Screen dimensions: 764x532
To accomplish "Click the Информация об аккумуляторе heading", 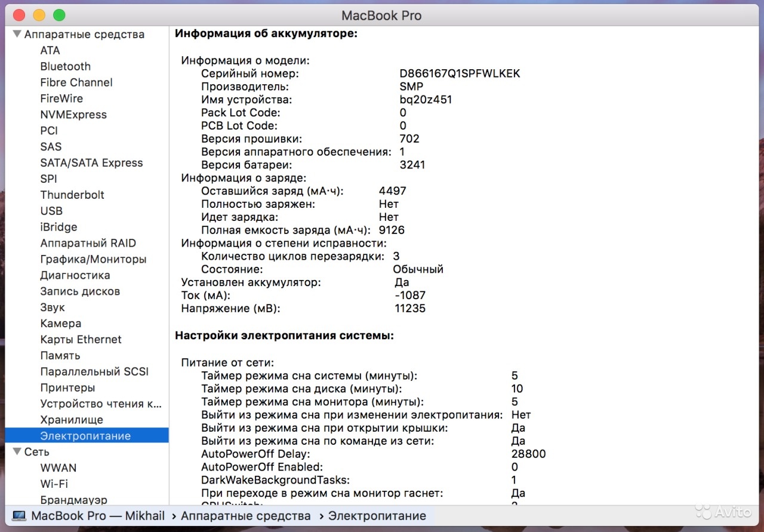I will (x=266, y=34).
